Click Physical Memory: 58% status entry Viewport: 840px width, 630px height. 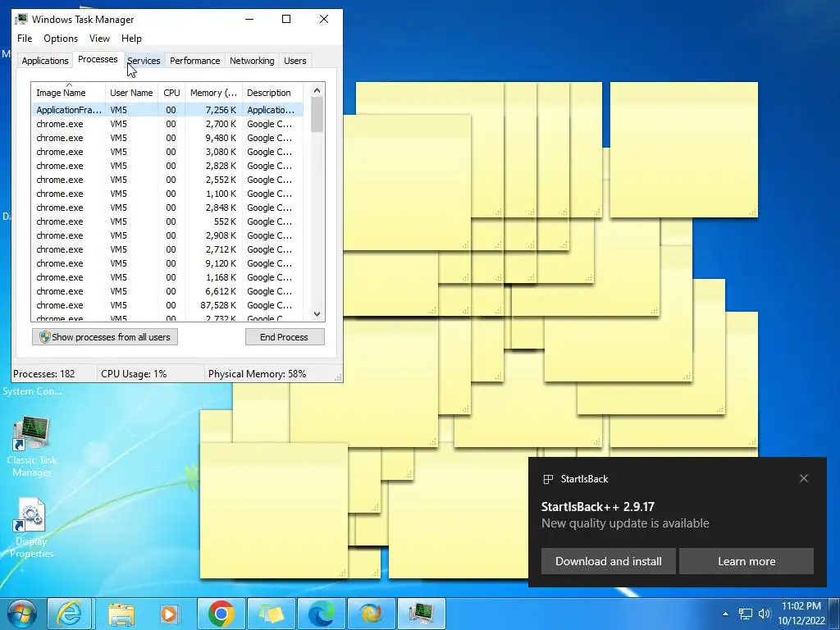click(x=257, y=374)
